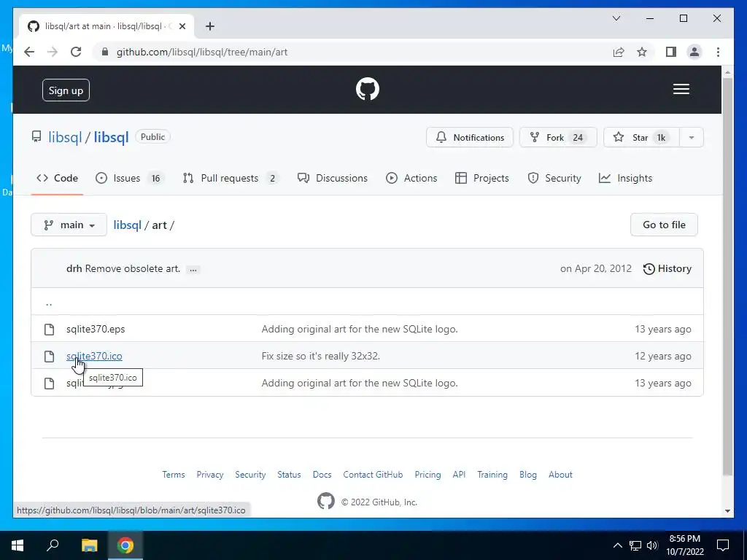Click the GitHub Octocat logo in header
The image size is (747, 560).
(x=368, y=89)
